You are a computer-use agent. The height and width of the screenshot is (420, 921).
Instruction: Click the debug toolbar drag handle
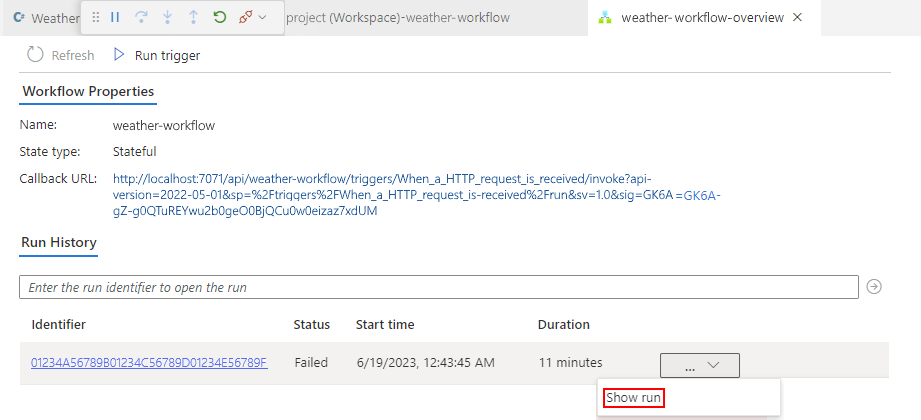[96, 18]
